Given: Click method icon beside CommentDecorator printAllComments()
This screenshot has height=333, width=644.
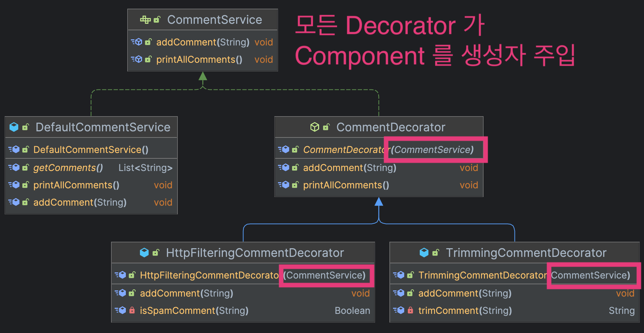Looking at the screenshot, I should [x=284, y=185].
